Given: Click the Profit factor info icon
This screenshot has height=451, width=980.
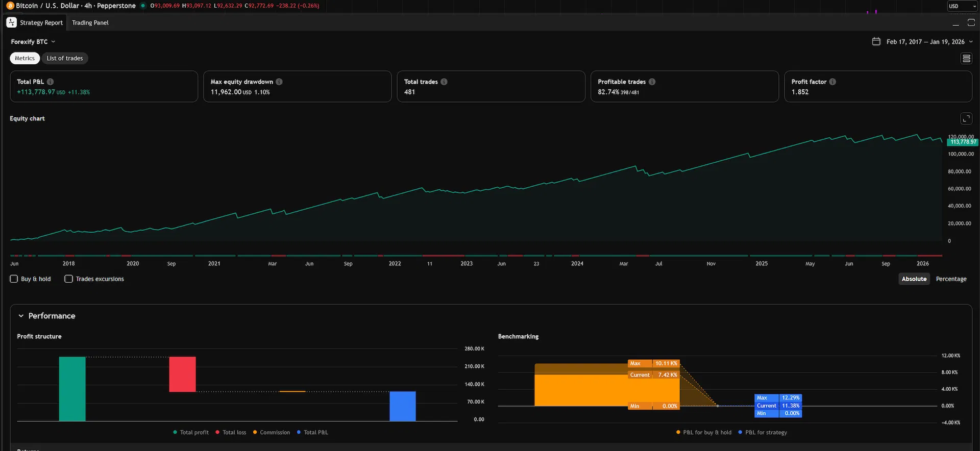Looking at the screenshot, I should [832, 82].
